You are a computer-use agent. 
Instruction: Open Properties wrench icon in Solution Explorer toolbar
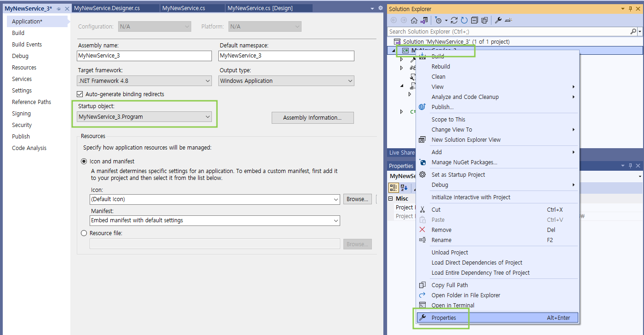click(498, 20)
